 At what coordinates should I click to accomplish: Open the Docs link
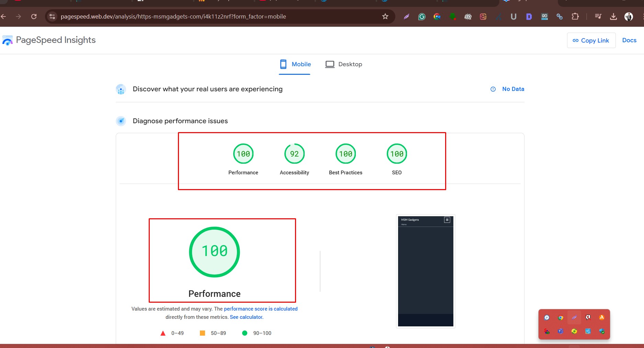(629, 40)
